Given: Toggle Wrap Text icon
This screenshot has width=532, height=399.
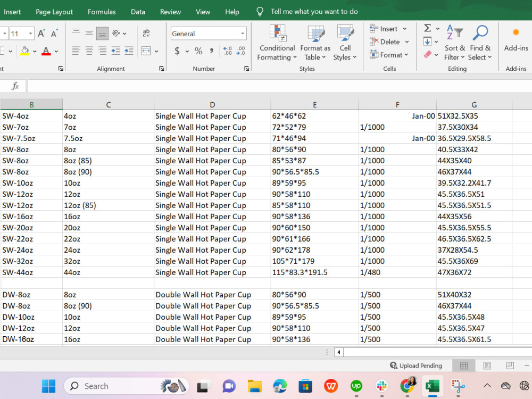Looking at the screenshot, I should pos(146,33).
